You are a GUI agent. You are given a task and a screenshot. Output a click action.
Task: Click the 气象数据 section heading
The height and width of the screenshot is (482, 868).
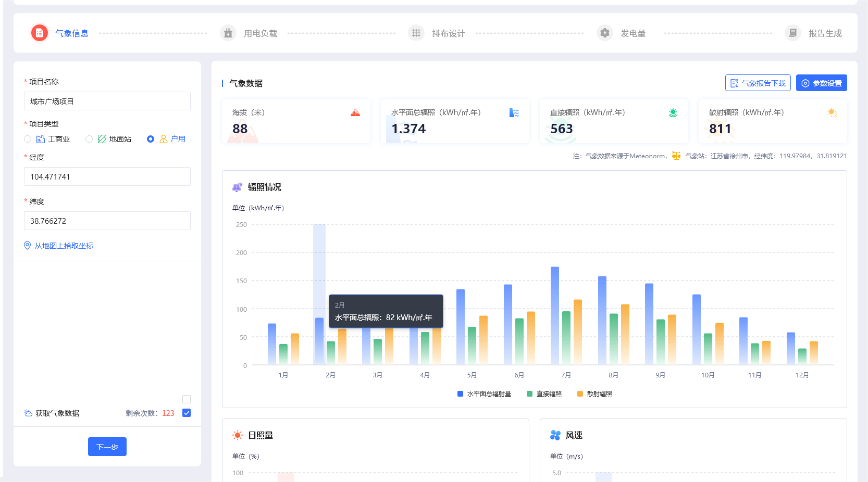pyautogui.click(x=246, y=83)
